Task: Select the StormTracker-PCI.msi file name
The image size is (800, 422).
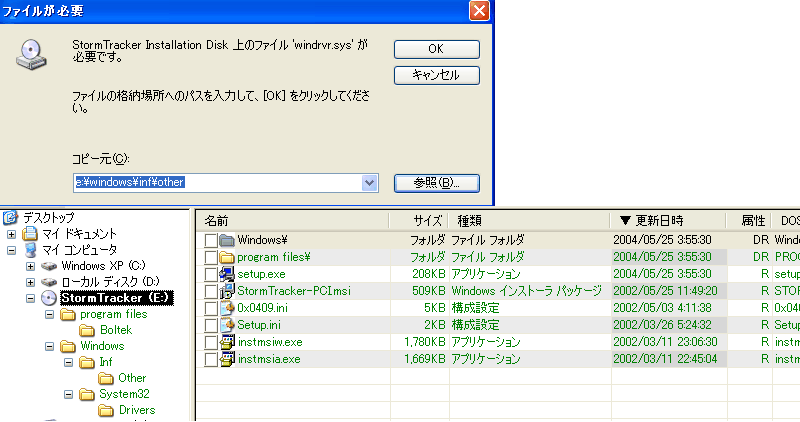Action: pyautogui.click(x=294, y=291)
